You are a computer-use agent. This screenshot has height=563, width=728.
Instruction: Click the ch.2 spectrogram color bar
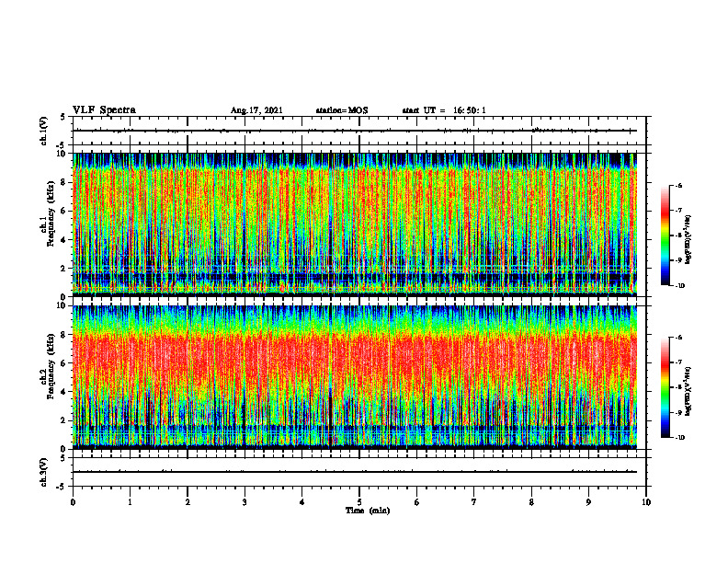coord(665,387)
